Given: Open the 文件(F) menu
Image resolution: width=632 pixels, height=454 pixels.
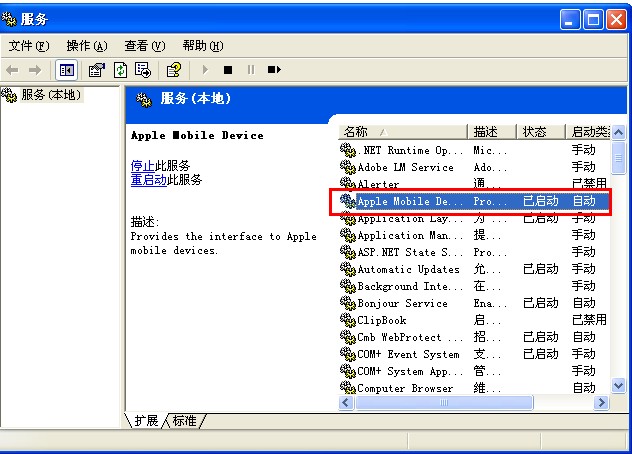Looking at the screenshot, I should click(29, 46).
